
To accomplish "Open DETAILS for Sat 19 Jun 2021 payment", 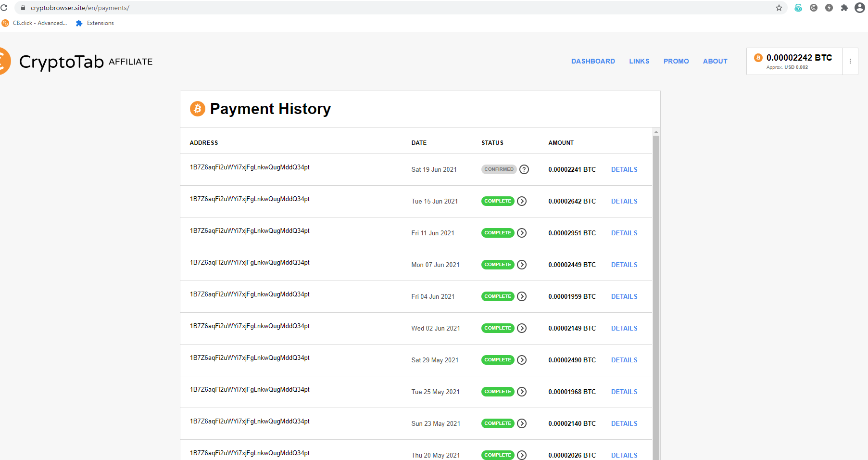I will [624, 169].
